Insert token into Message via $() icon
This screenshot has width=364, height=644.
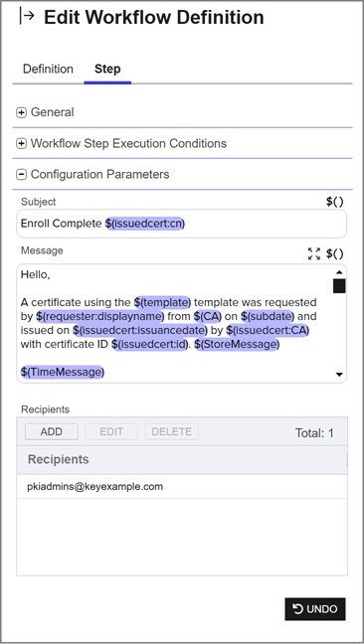335,253
